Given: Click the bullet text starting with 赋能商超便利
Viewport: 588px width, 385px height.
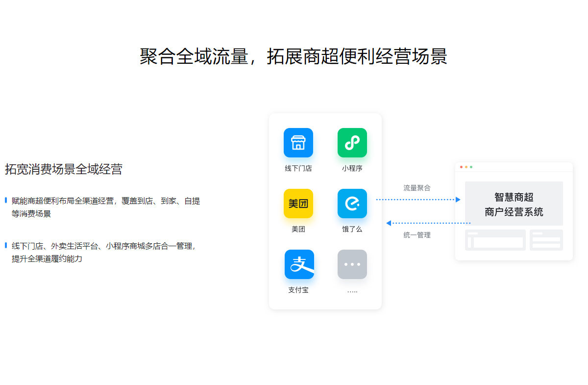Looking at the screenshot, I should tap(105, 207).
